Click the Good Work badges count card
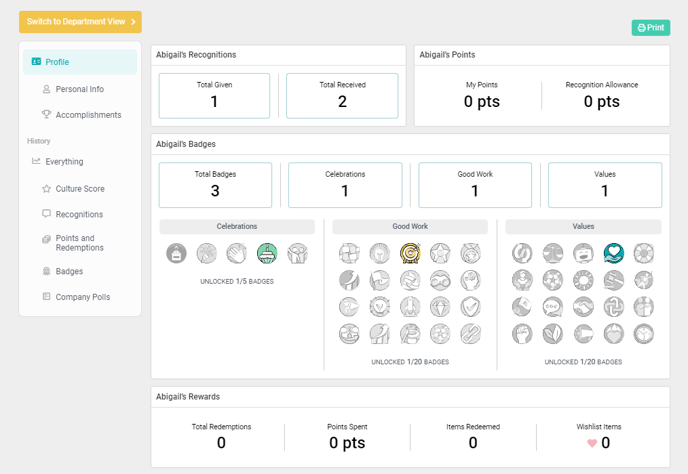This screenshot has width=688, height=474. click(x=475, y=185)
